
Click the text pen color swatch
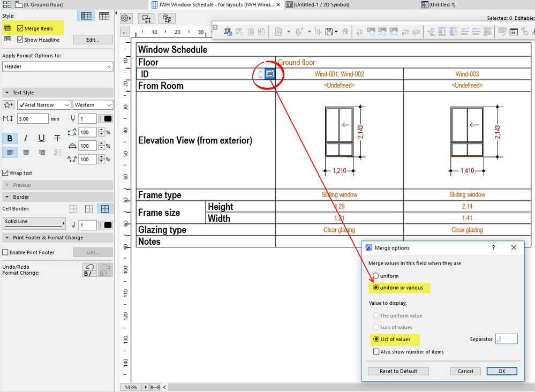click(x=107, y=119)
